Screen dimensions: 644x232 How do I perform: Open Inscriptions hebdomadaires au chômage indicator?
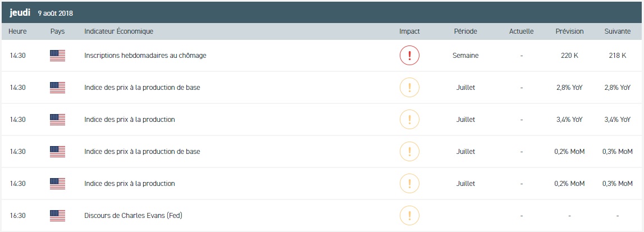[x=145, y=56]
